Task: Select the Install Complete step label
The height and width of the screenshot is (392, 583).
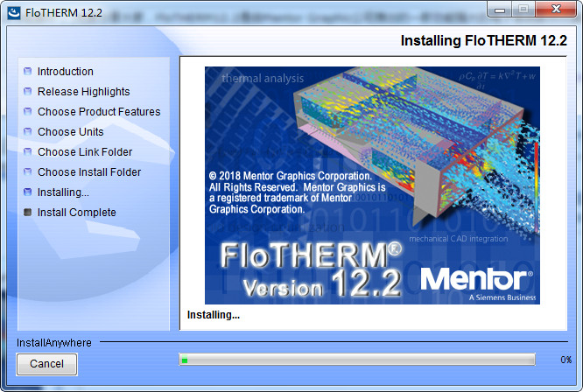Action: click(x=76, y=212)
